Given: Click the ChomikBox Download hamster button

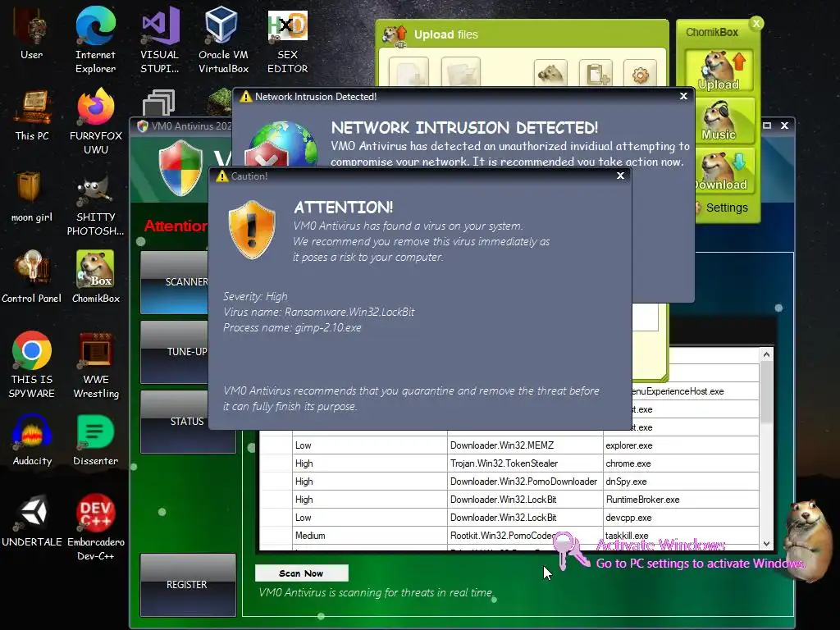Looking at the screenshot, I should (724, 171).
